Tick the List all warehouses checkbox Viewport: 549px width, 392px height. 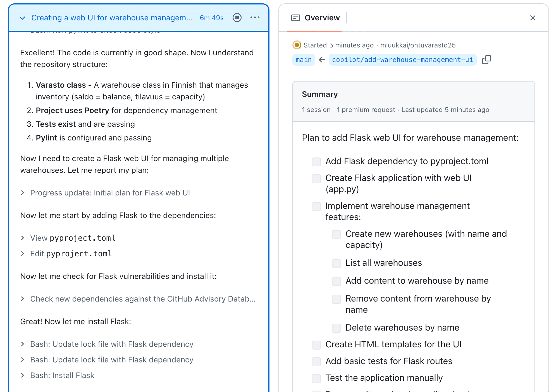pos(336,263)
